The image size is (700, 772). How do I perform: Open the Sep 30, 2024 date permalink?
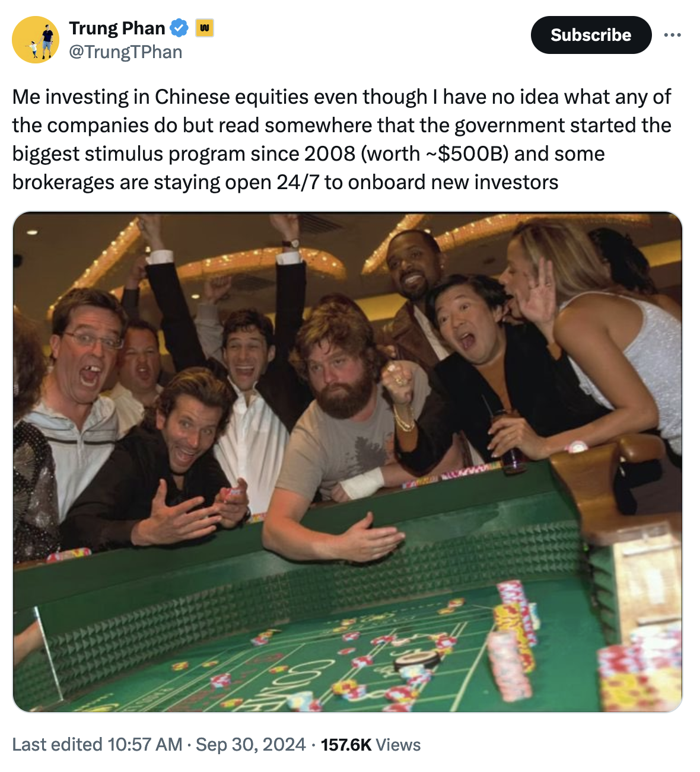pyautogui.click(x=250, y=744)
